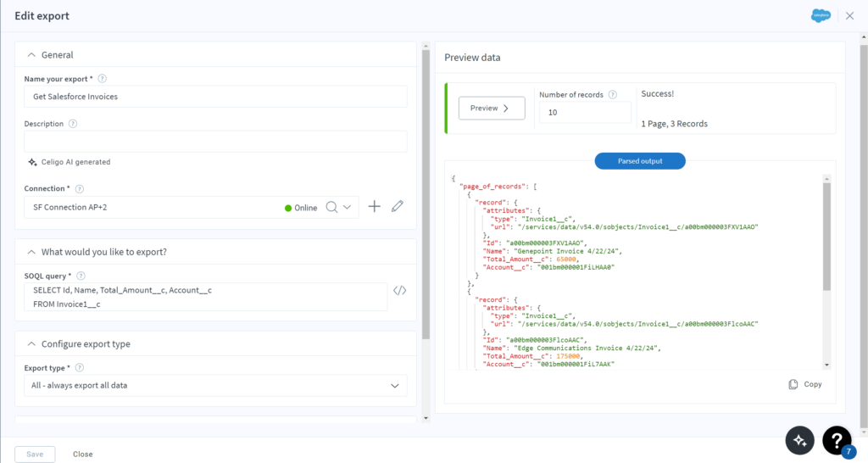868x463 pixels.
Task: Click the 'Genepoint Invoice 4/22/24' value
Action: tap(567, 251)
